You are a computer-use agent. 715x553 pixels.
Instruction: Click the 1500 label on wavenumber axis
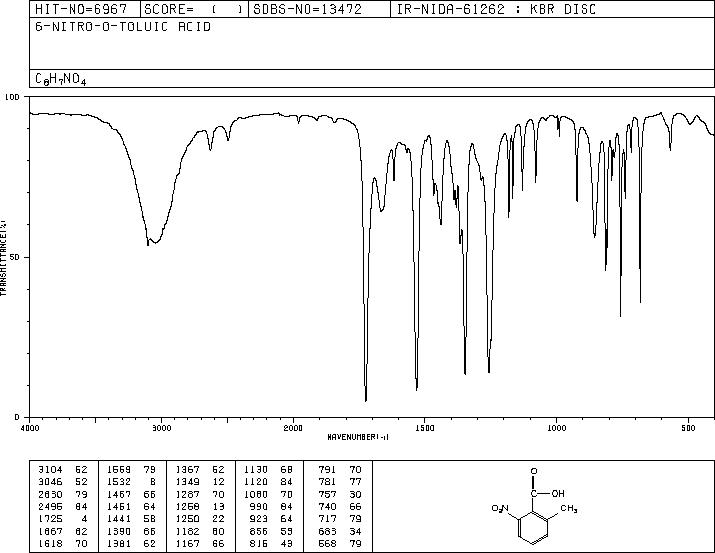[425, 428]
